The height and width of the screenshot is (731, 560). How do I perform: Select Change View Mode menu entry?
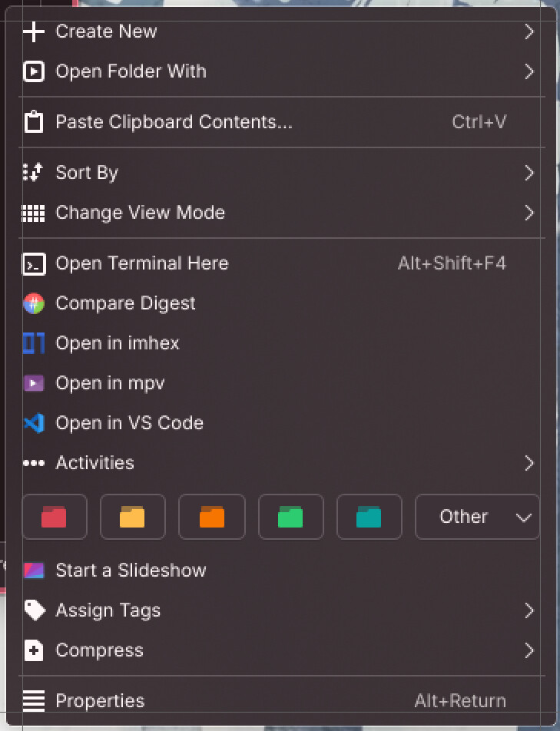coord(140,213)
